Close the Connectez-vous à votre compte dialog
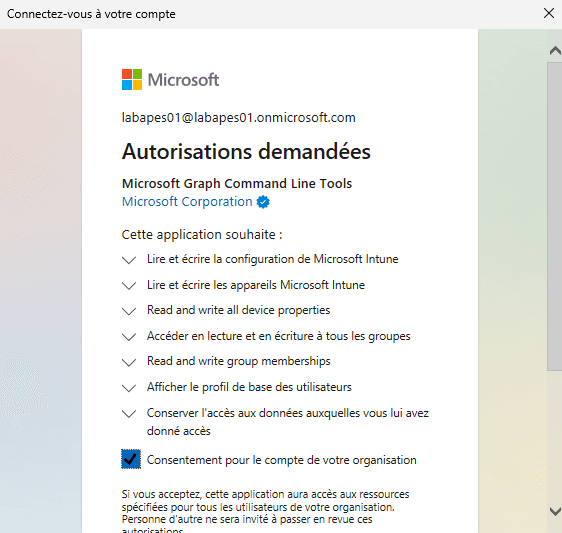 pos(549,13)
